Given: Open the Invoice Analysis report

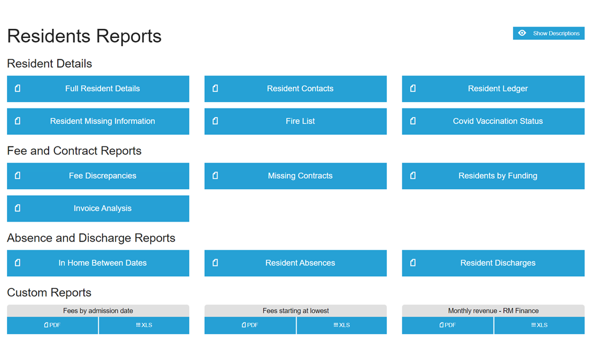Looking at the screenshot, I should coord(98,208).
